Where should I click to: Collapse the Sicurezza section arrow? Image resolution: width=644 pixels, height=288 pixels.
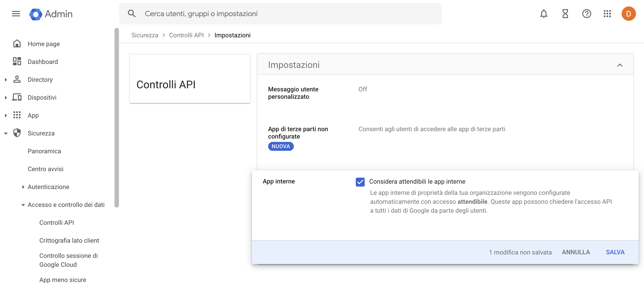coord(6,133)
